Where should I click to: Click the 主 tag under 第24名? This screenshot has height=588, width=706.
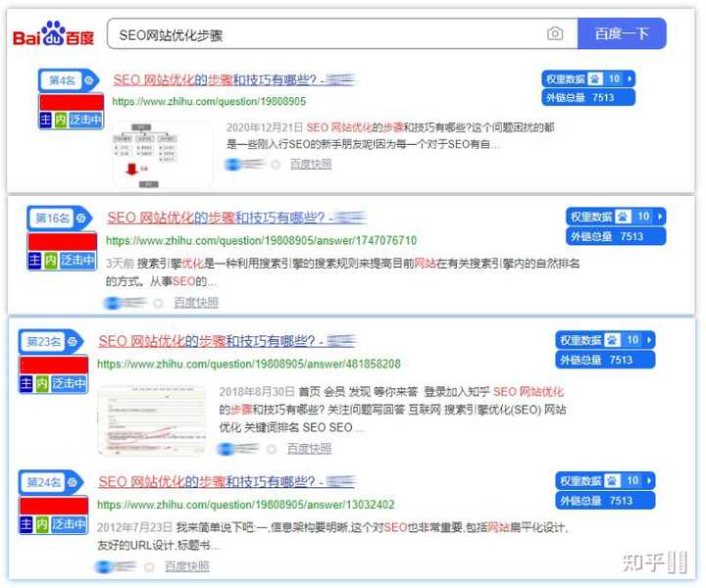pos(26,524)
